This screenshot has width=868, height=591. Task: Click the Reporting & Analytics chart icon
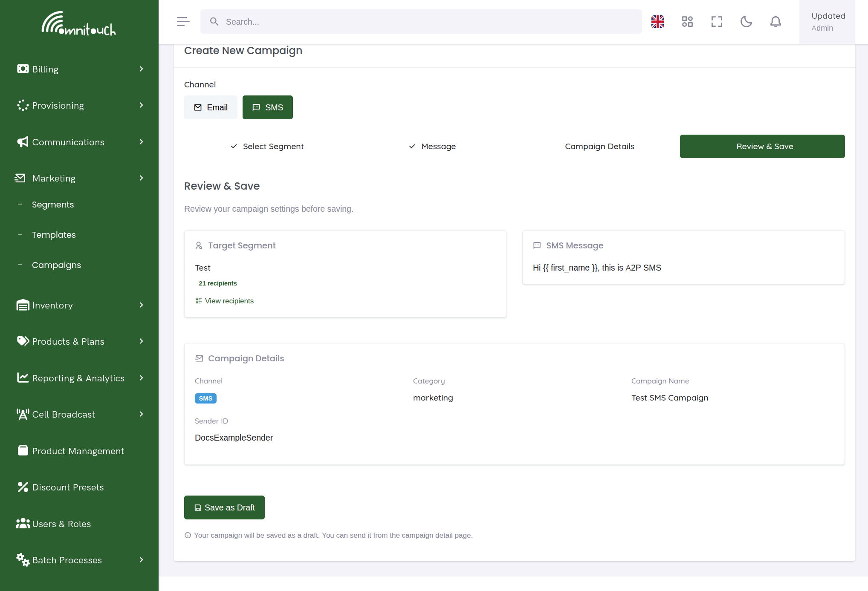[23, 378]
